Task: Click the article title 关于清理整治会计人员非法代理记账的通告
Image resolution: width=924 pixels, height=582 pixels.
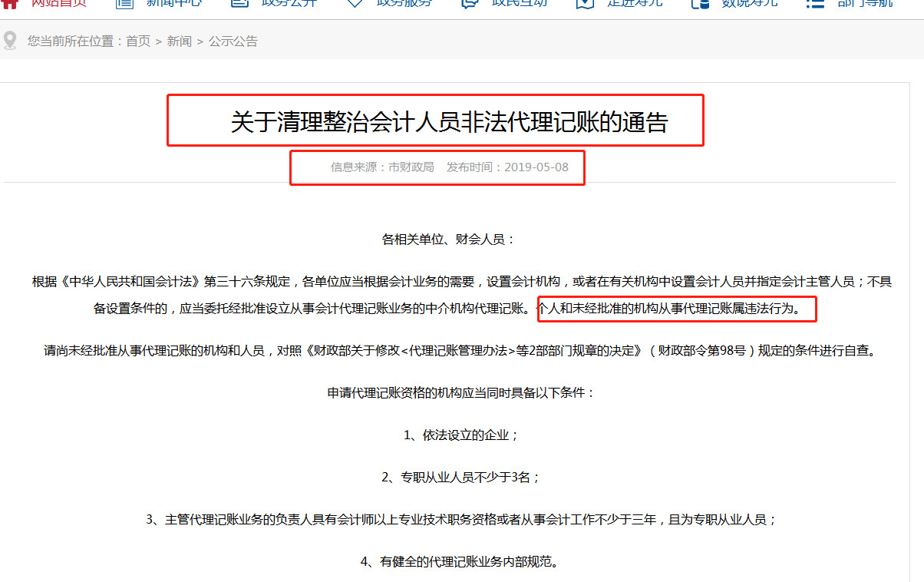Action: click(449, 122)
